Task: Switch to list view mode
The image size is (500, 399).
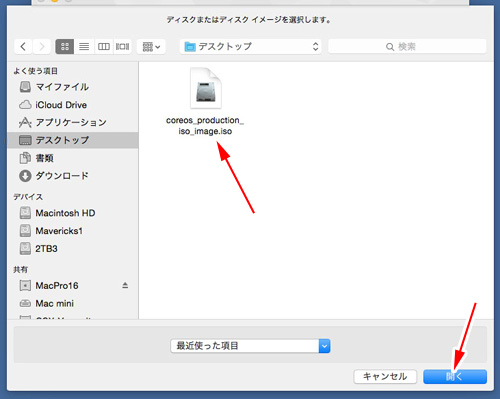Action: pyautogui.click(x=84, y=46)
